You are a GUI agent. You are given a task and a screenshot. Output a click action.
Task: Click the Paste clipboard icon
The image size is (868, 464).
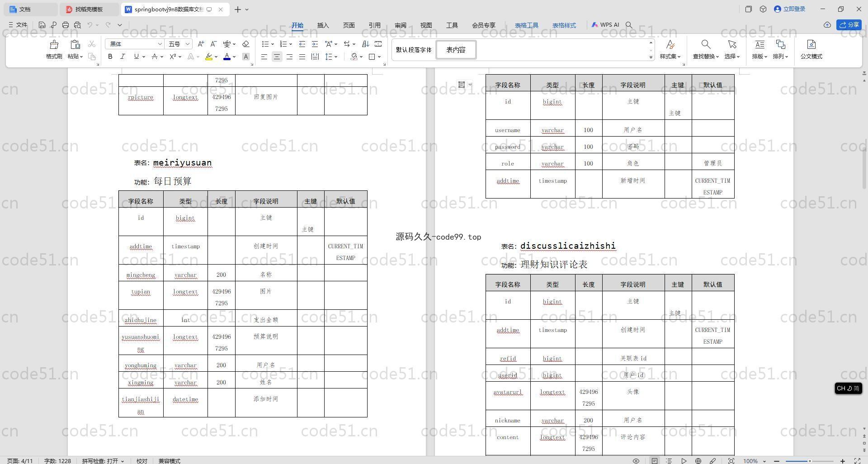75,44
